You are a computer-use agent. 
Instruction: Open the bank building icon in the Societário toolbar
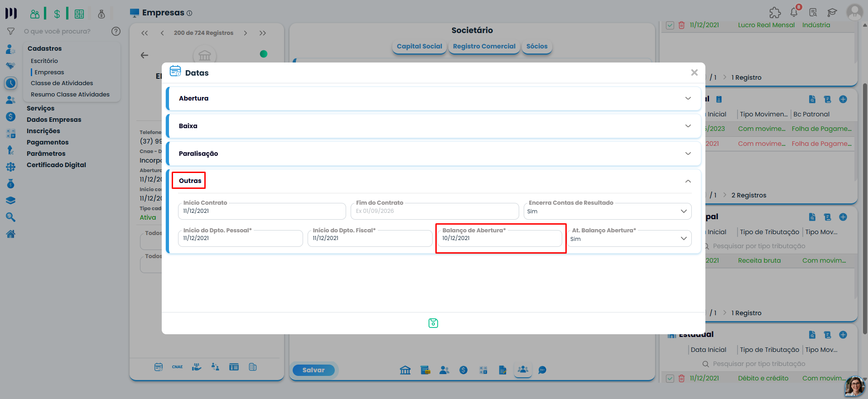tap(405, 370)
